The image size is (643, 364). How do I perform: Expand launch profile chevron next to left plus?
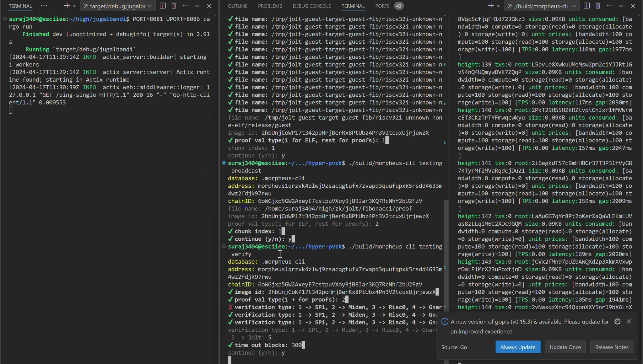(x=74, y=6)
